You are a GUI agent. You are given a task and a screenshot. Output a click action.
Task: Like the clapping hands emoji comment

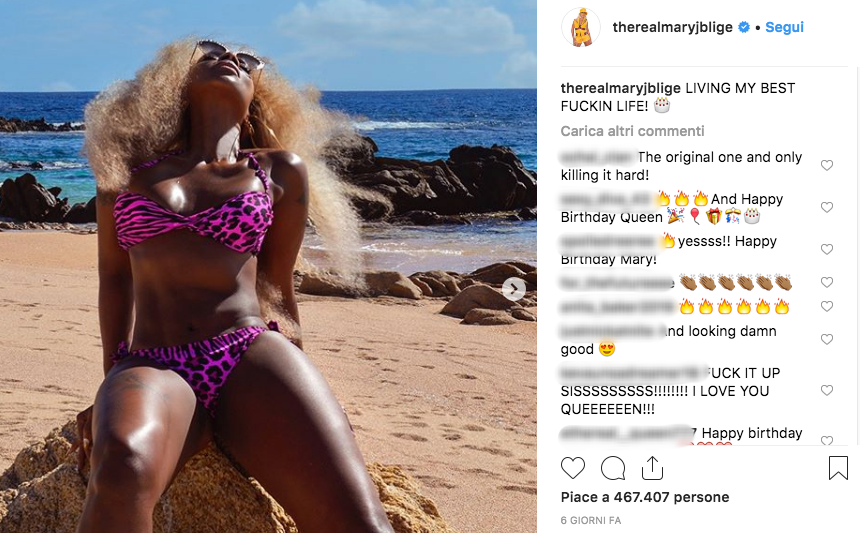pyautogui.click(x=827, y=282)
